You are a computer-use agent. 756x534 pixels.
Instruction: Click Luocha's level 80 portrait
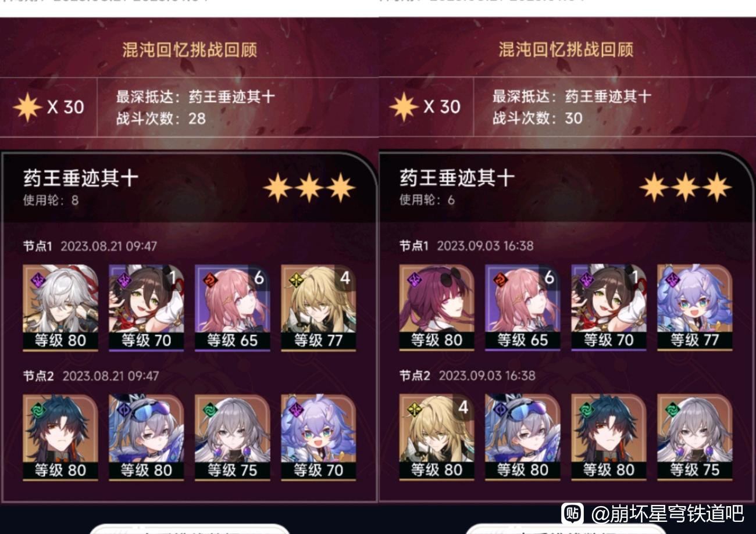[437, 437]
